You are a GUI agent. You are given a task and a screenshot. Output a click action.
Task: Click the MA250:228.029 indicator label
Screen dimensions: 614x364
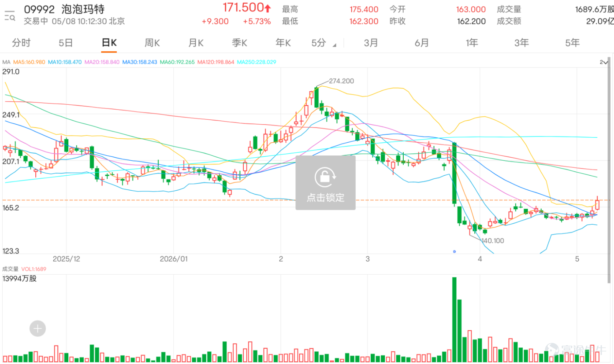pyautogui.click(x=257, y=62)
